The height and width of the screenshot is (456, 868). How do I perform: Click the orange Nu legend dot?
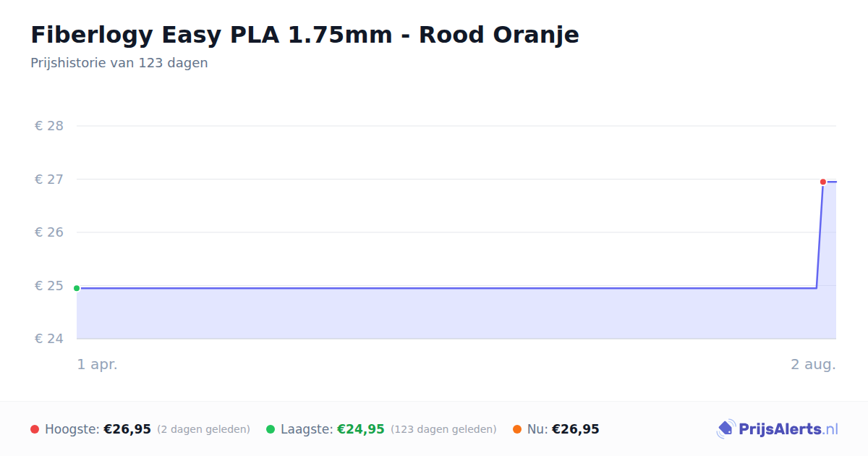517,429
